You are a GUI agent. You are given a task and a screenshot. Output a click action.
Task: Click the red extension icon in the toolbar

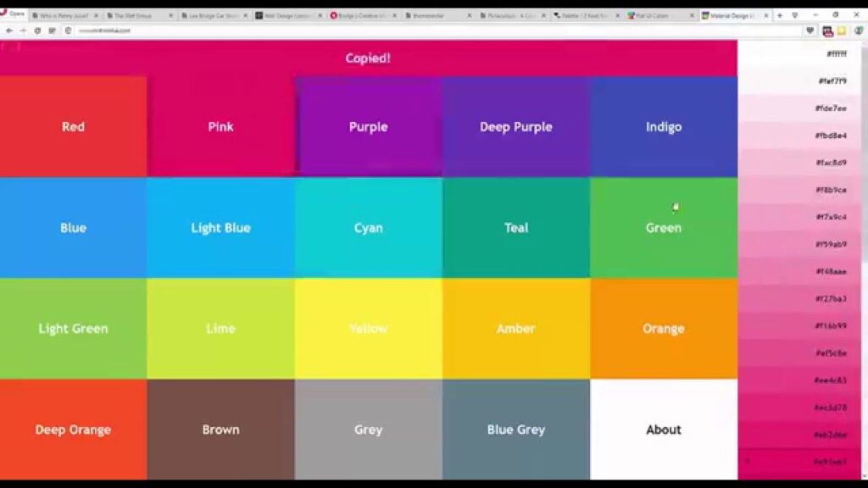[x=828, y=30]
